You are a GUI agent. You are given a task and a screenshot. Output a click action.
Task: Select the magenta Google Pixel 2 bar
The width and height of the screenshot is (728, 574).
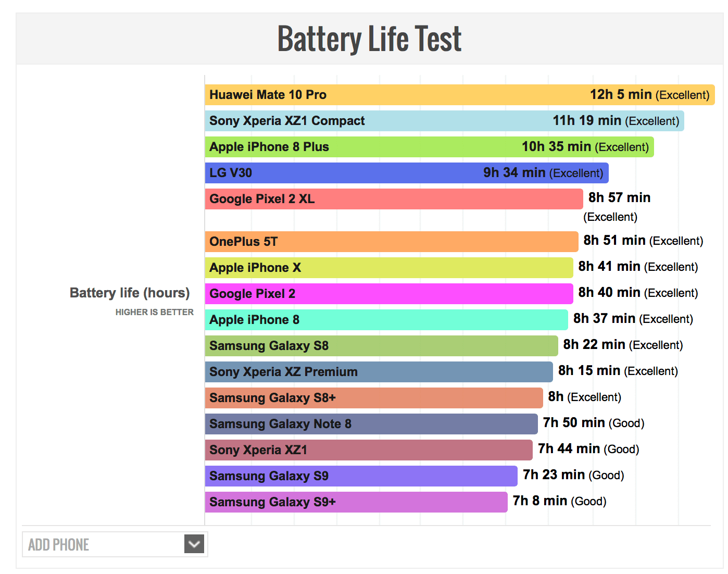click(388, 294)
